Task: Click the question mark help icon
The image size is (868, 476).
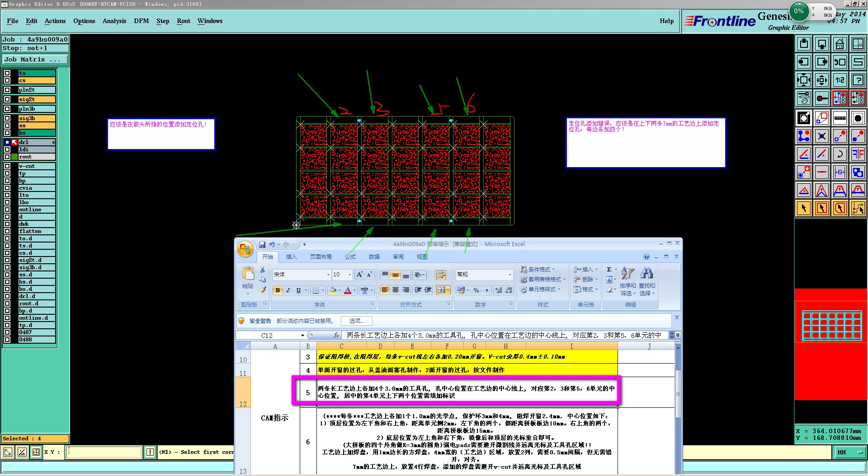Action: coord(858,80)
